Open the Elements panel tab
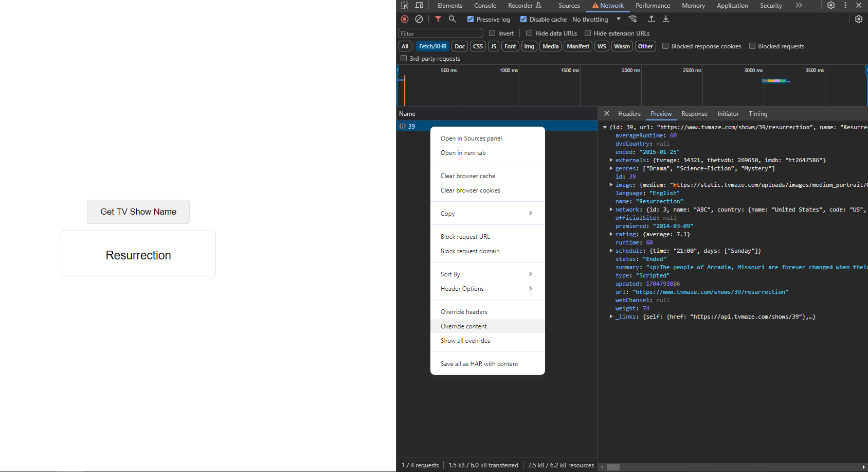The image size is (868, 472). pos(450,6)
